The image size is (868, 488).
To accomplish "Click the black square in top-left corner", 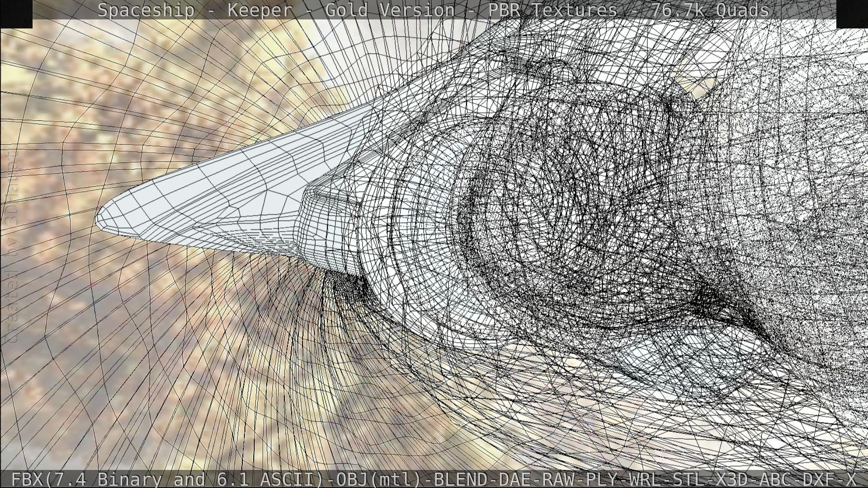I will point(16,14).
